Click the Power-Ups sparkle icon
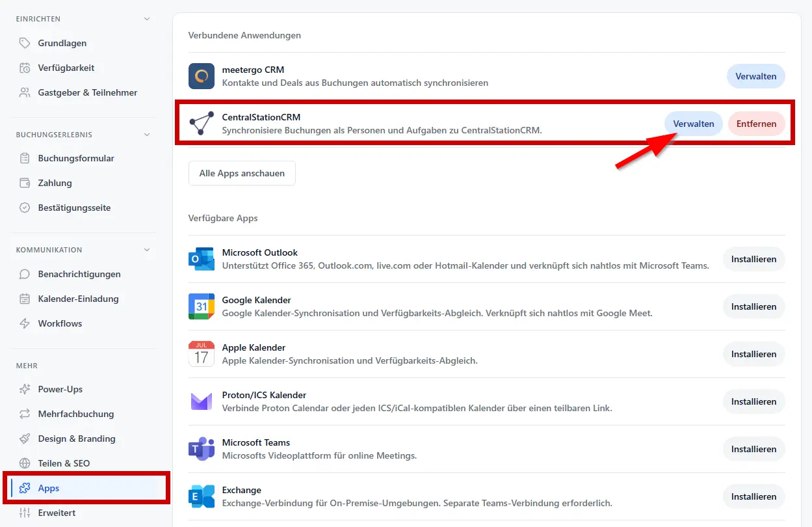This screenshot has height=527, width=812. click(x=25, y=389)
